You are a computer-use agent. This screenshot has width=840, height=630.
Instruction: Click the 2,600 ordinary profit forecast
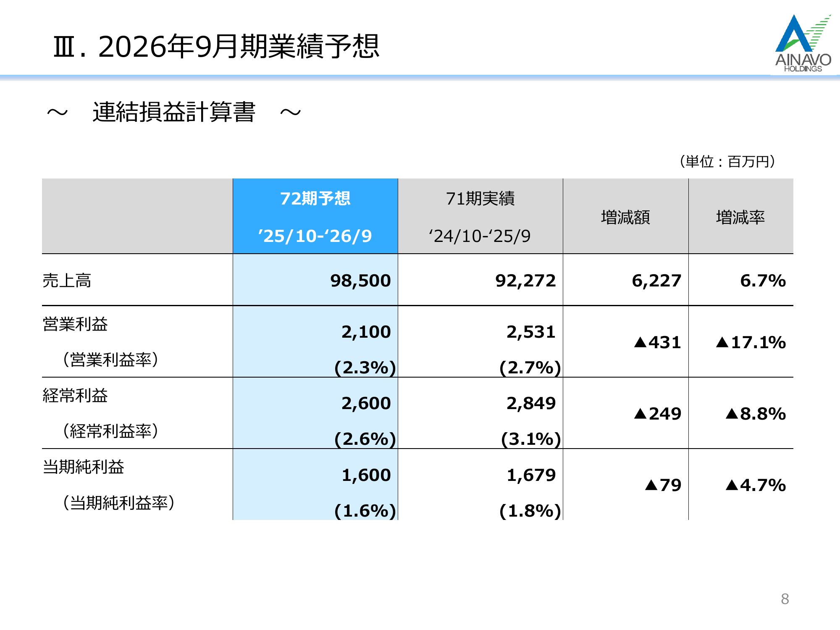366,403
